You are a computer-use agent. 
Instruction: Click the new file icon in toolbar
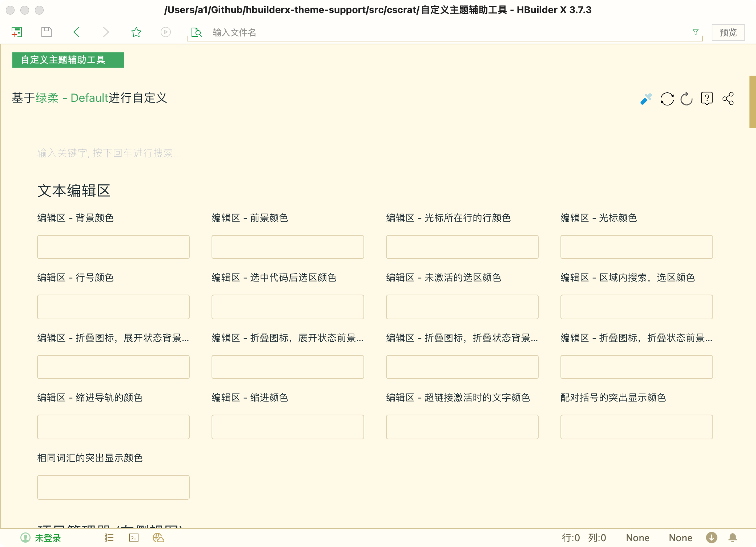coord(17,32)
